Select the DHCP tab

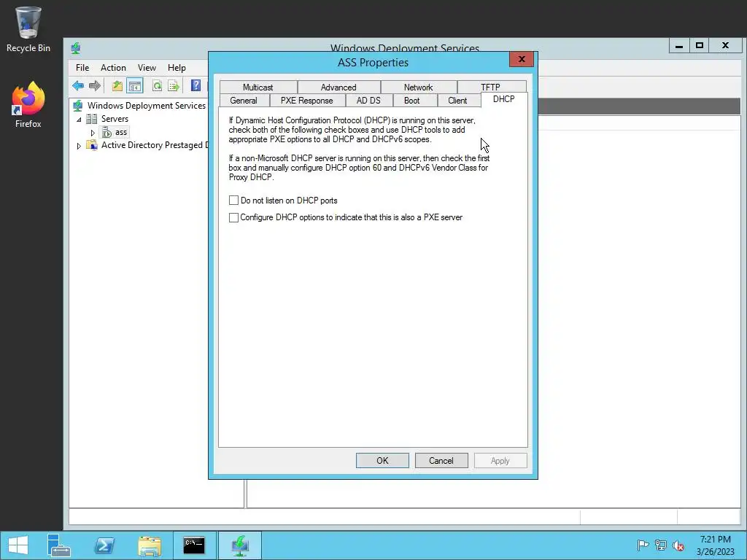pos(504,99)
